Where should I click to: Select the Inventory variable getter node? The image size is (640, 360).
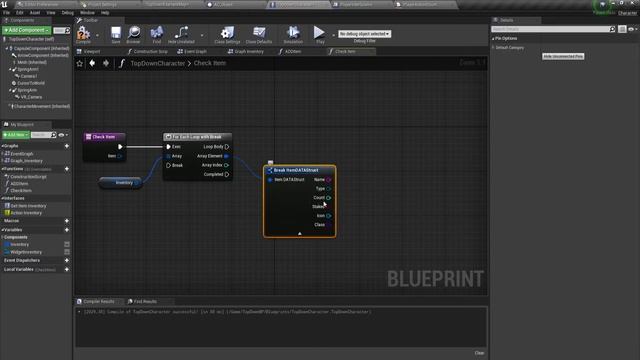tap(120, 183)
